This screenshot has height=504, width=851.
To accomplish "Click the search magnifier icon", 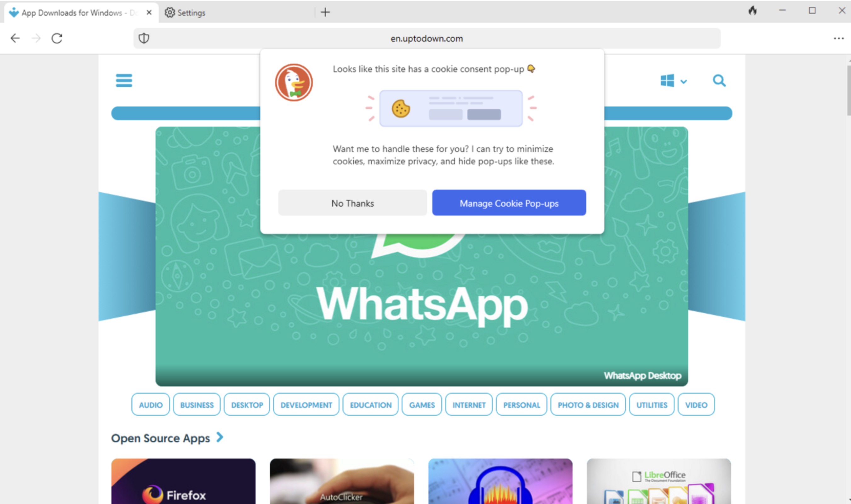I will click(719, 80).
